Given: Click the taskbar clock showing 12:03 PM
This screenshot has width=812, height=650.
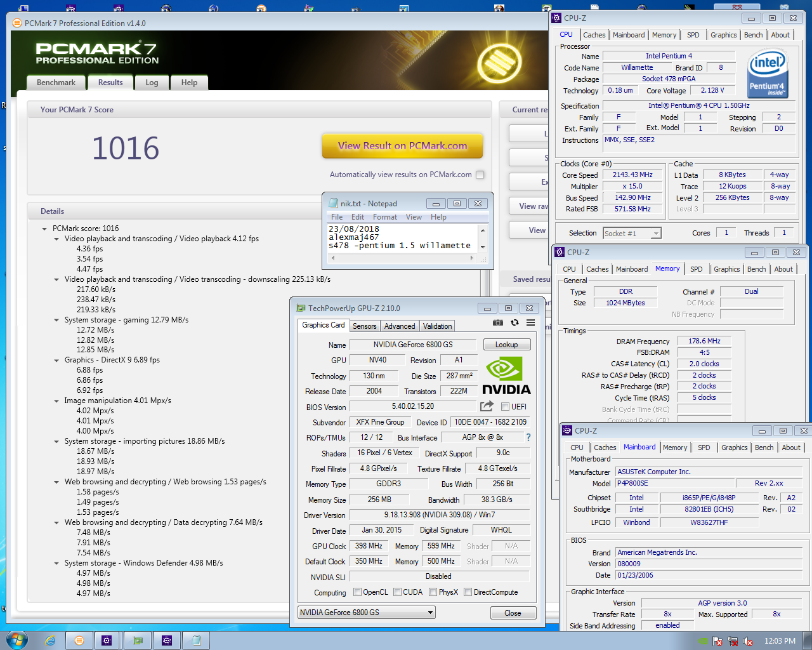Looking at the screenshot, I should (780, 641).
